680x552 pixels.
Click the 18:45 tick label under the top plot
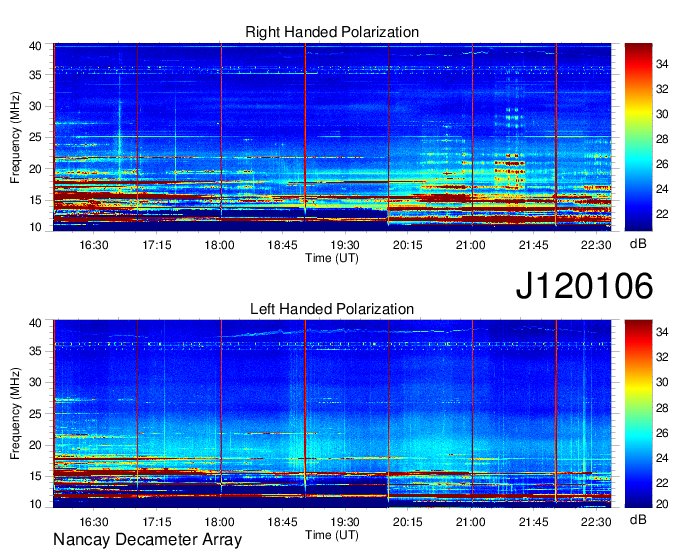pyautogui.click(x=282, y=245)
